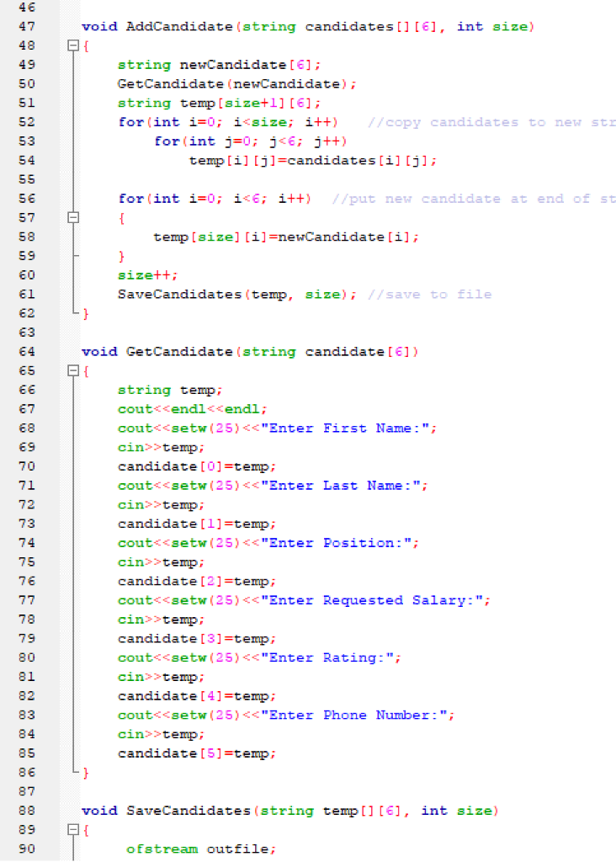Click the "string temp[size+1][6];" line
The image size is (616, 862).
tap(220, 103)
